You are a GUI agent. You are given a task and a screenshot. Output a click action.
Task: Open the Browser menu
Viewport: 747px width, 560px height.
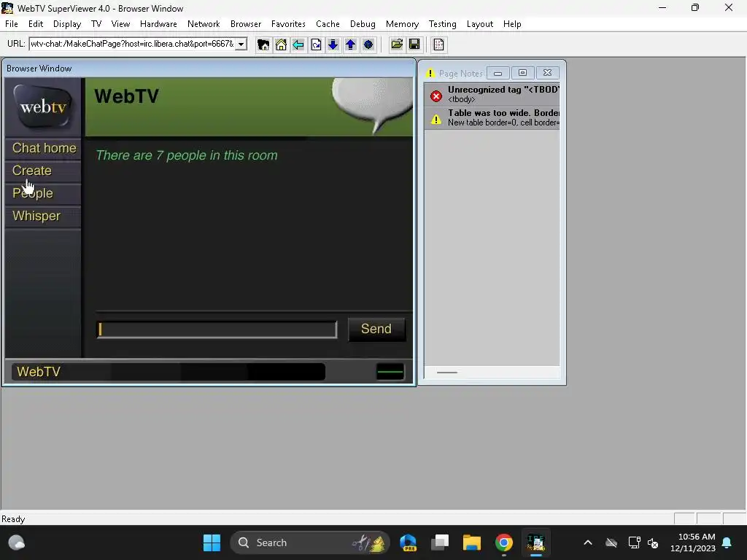pos(246,24)
